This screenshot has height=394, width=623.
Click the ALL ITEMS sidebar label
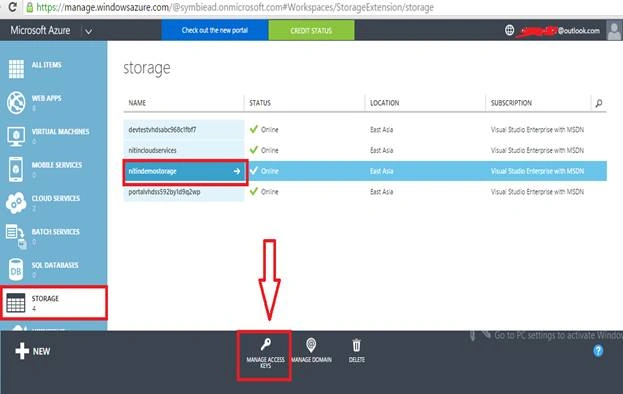tap(46, 65)
